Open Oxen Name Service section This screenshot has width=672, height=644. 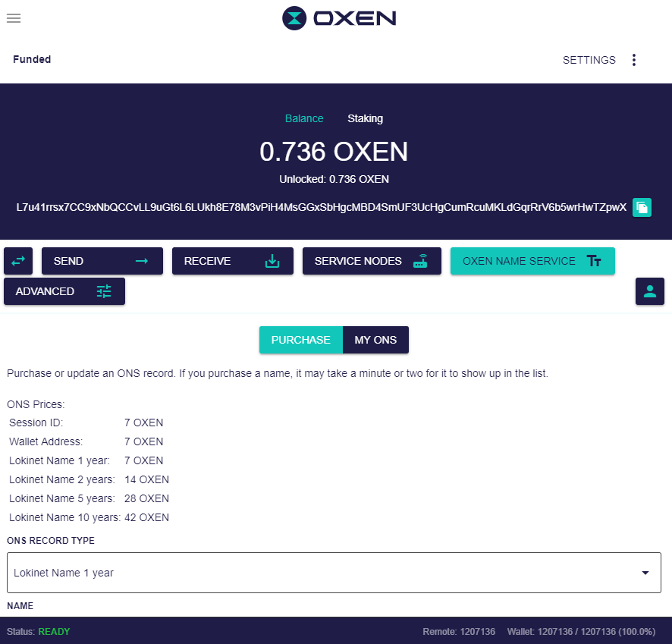[x=532, y=261]
